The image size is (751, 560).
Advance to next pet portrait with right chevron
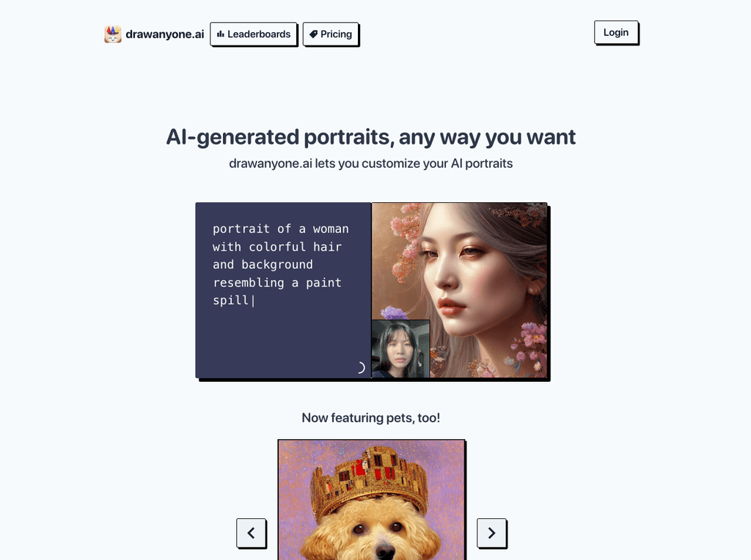tap(491, 533)
